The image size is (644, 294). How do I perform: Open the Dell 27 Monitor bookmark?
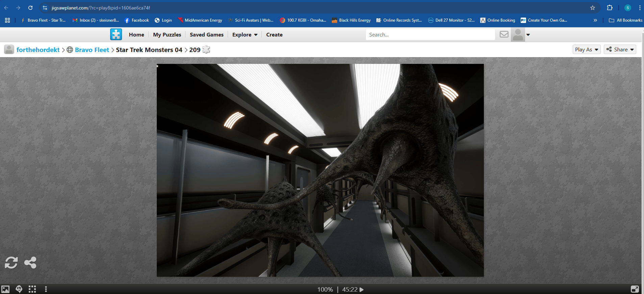451,20
